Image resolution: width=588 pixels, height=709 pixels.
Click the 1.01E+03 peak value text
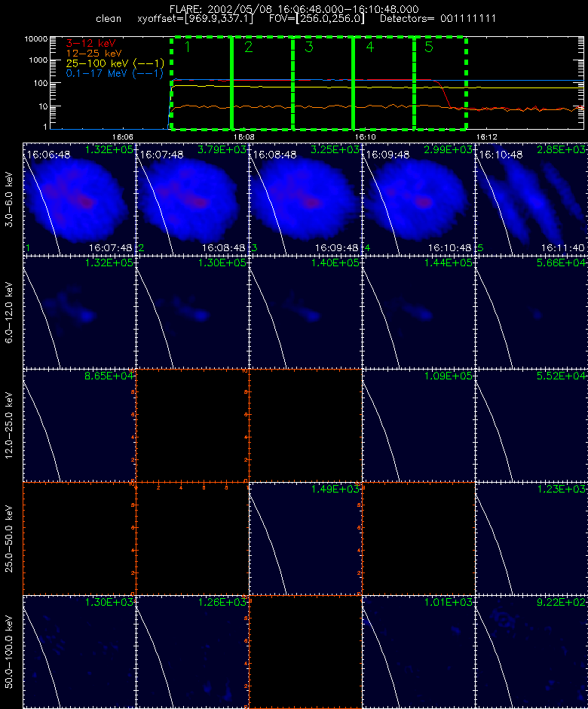tap(448, 602)
